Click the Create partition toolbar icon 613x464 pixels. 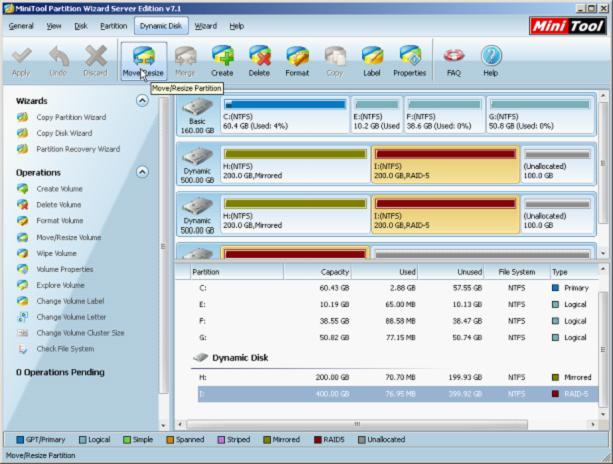[222, 62]
